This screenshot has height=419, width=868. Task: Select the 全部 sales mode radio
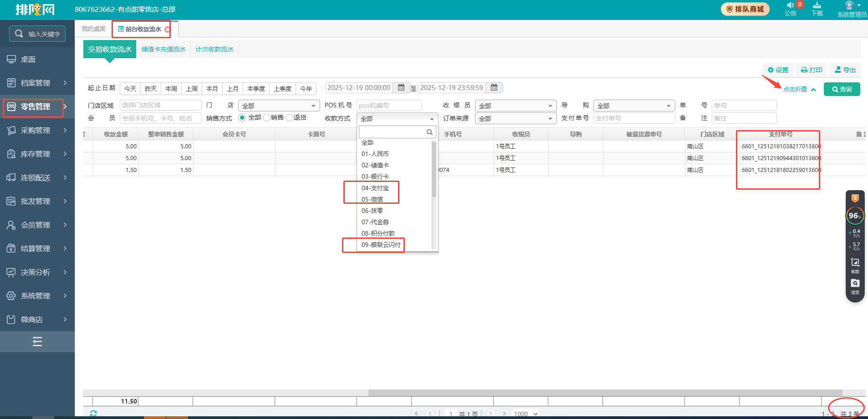(x=242, y=118)
